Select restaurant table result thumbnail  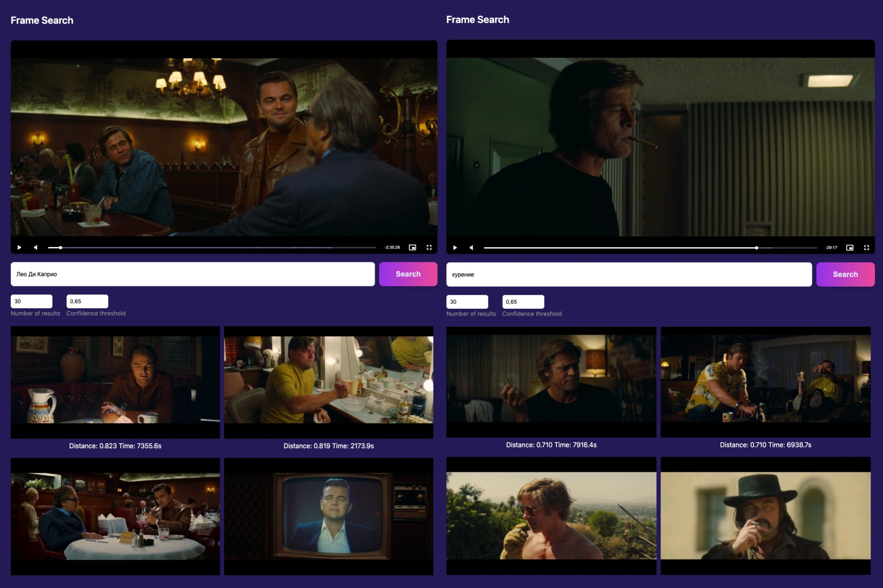[115, 516]
